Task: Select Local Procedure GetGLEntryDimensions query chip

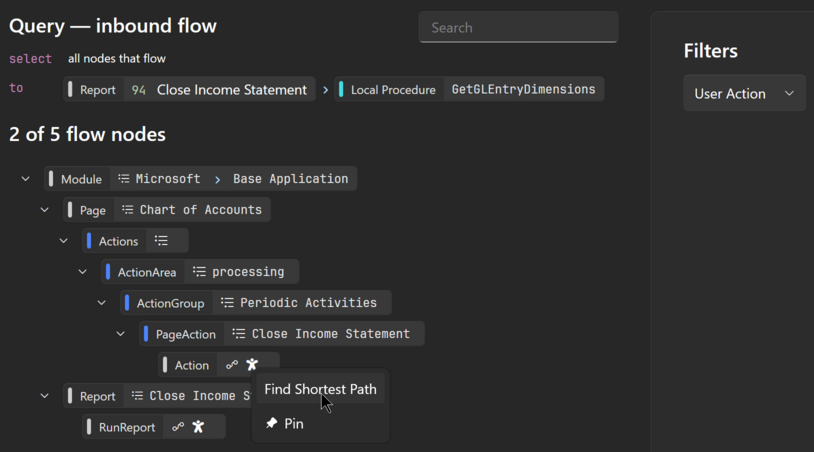Action: pyautogui.click(x=469, y=89)
